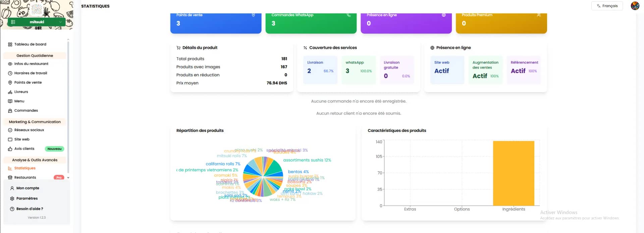
Task: Click the thumbs-up icon for Avis clients
Action: click(x=10, y=149)
